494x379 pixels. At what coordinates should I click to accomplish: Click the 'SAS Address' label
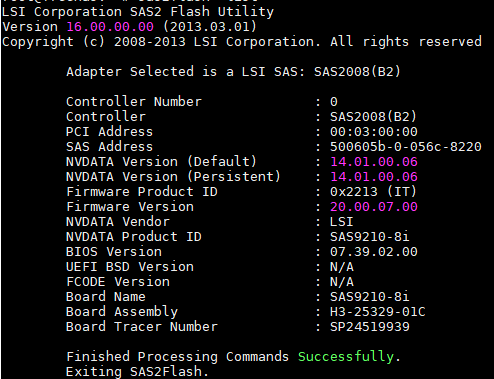109,147
